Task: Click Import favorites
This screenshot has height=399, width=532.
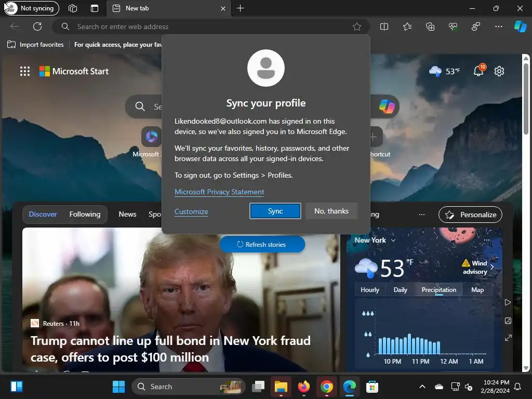Action: point(36,45)
